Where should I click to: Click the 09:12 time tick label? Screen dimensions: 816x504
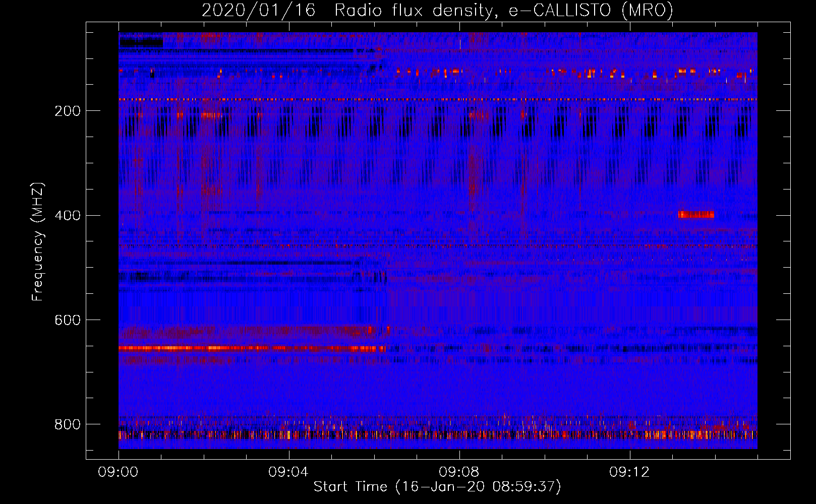click(629, 472)
